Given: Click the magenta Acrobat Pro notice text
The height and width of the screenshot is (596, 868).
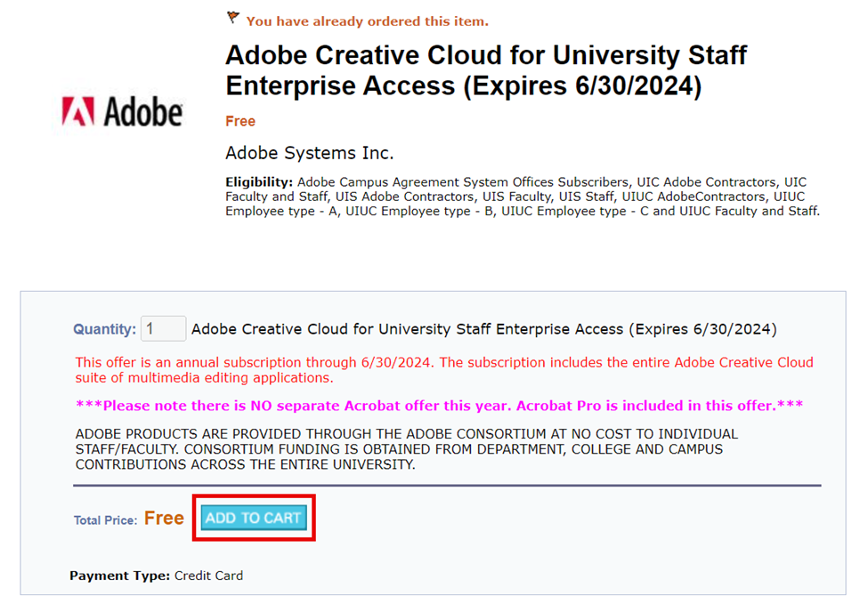Looking at the screenshot, I should coord(440,406).
